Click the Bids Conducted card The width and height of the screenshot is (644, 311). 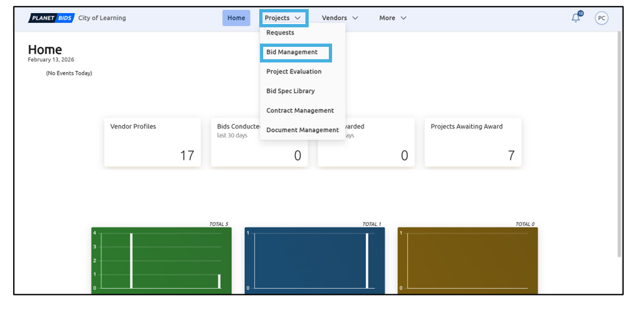(x=235, y=150)
